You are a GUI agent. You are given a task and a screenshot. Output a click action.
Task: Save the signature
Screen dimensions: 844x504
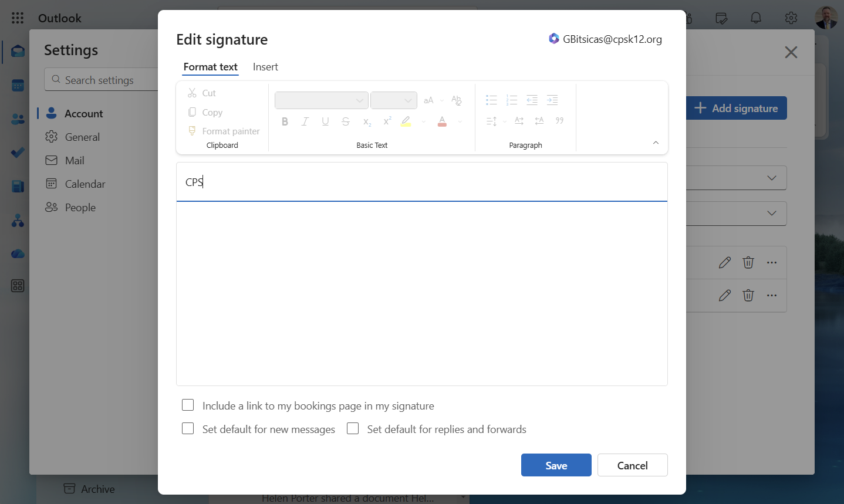(556, 465)
